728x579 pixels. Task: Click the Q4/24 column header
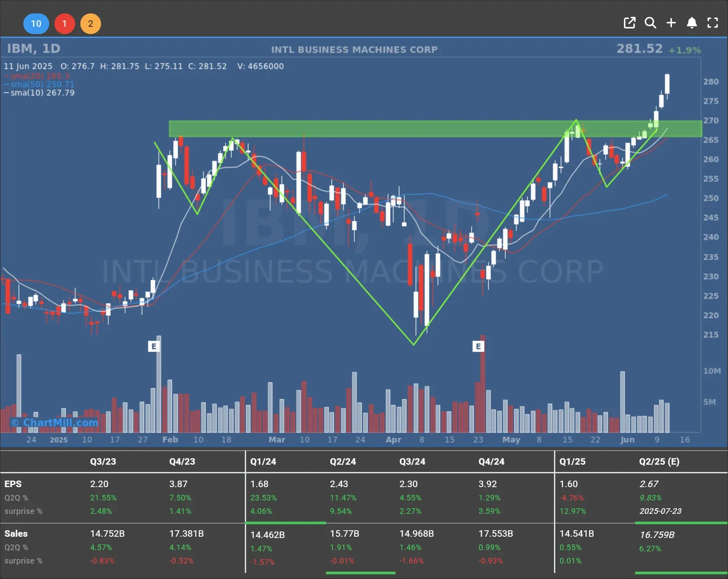click(x=491, y=461)
